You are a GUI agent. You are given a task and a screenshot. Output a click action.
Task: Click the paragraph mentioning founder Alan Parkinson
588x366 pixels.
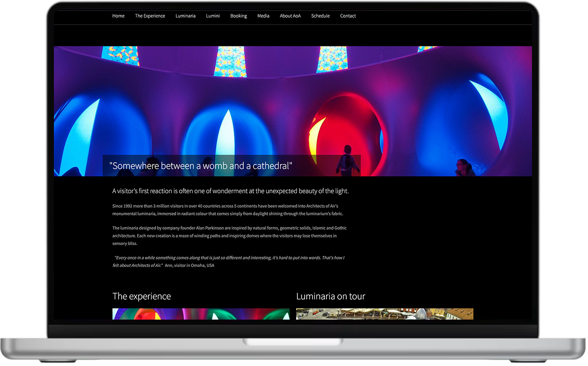pyautogui.click(x=229, y=235)
